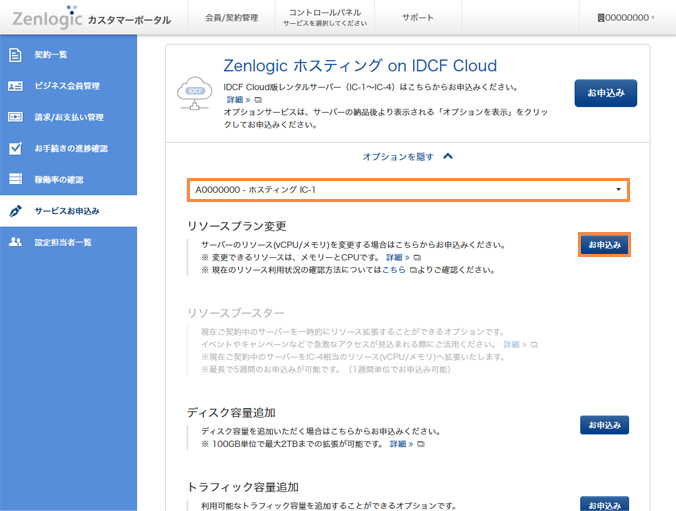Click the リソースブースター heading

236,313
